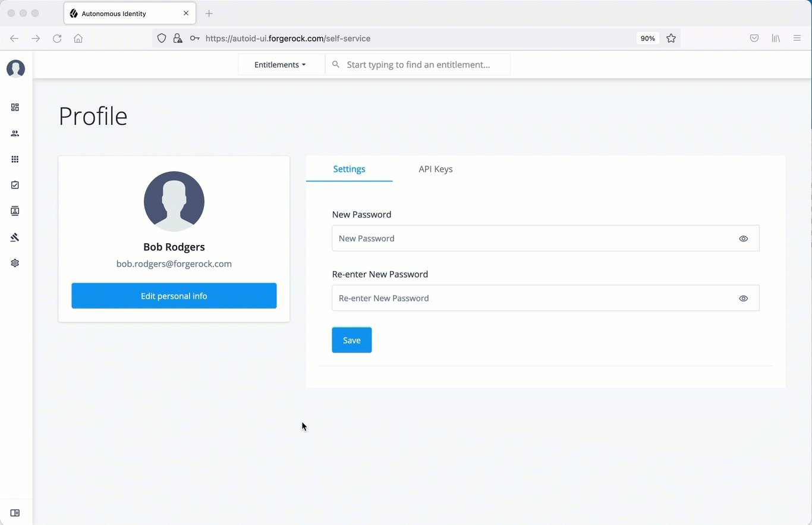
Task: Toggle the sidebar expand icon at bottom
Action: (x=15, y=513)
